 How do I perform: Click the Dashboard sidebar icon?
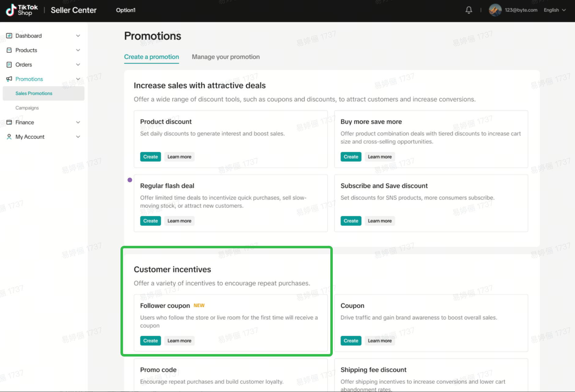pyautogui.click(x=9, y=36)
